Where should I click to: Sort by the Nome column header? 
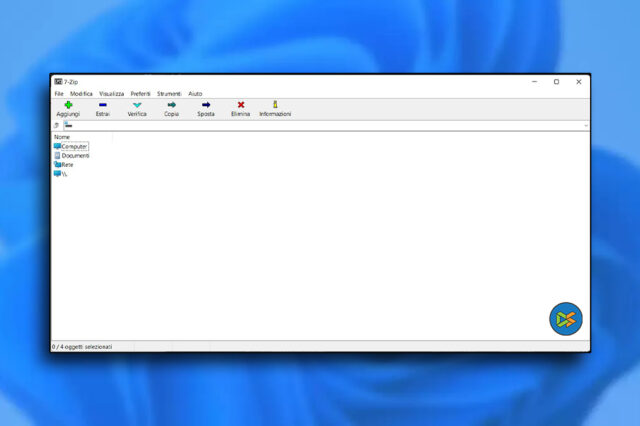coord(62,137)
